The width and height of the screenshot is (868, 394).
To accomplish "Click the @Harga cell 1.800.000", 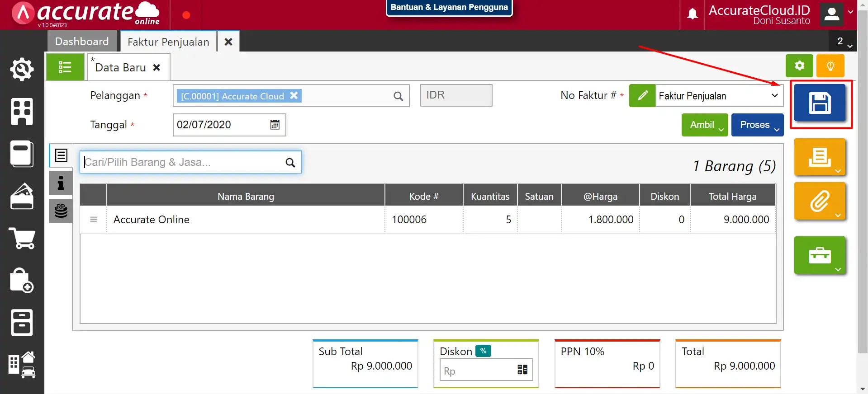I will tap(600, 220).
